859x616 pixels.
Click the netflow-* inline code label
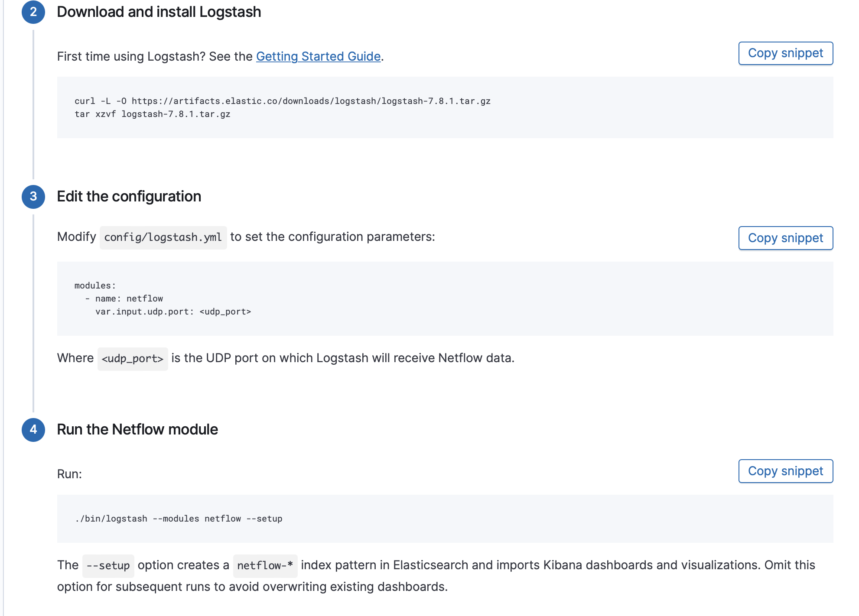point(265,566)
